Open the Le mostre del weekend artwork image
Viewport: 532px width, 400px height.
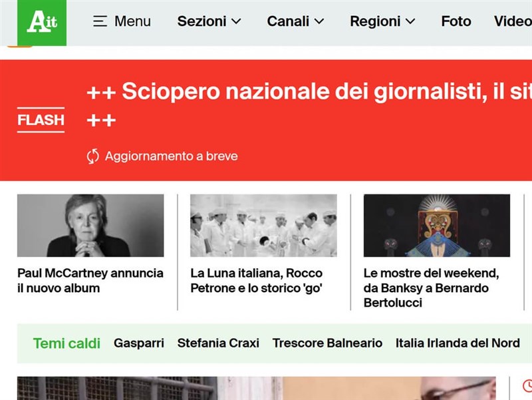pos(436,226)
